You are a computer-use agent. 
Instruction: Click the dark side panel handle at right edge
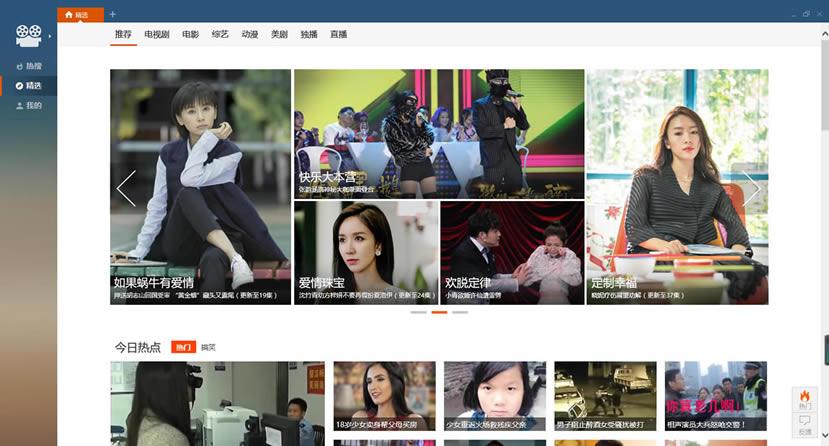(826, 350)
